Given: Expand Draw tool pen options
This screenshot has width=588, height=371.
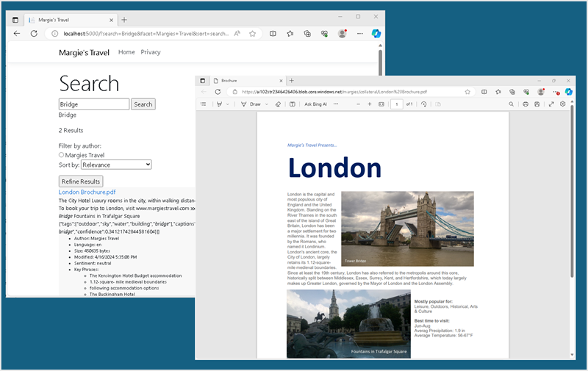Looking at the screenshot, I should coord(267,104).
